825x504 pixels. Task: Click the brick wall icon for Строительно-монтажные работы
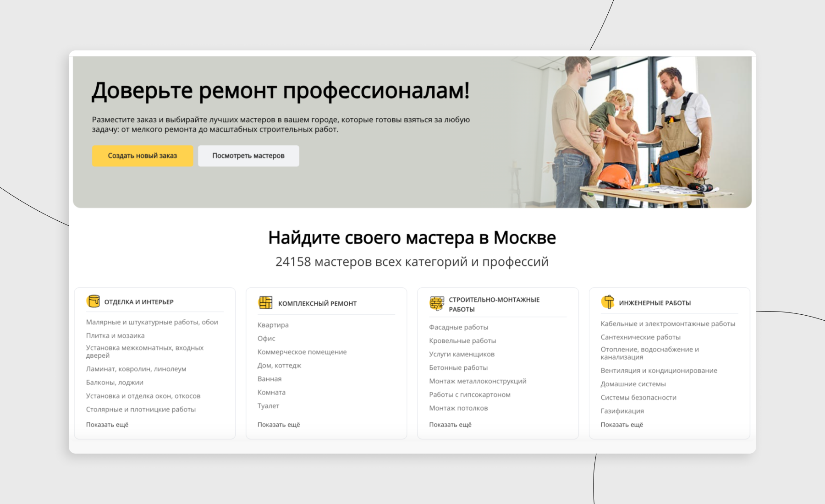click(x=437, y=303)
